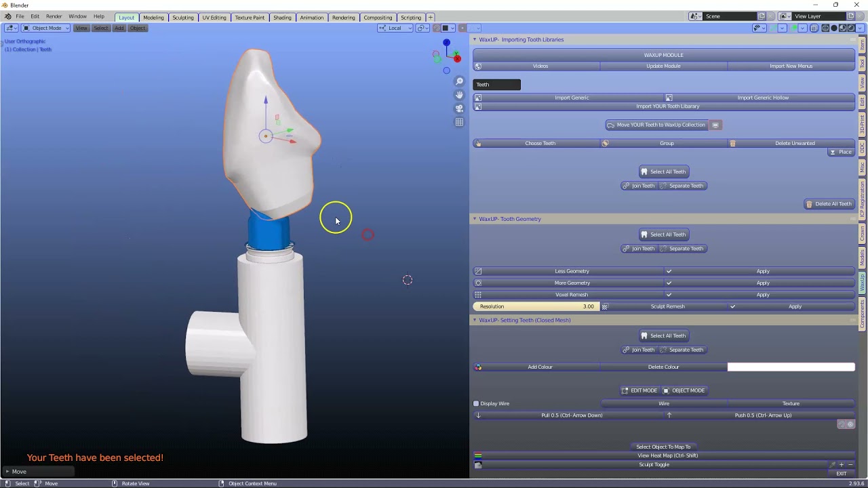The image size is (868, 488).
Task: Toggle the camera view icon
Action: click(x=460, y=108)
